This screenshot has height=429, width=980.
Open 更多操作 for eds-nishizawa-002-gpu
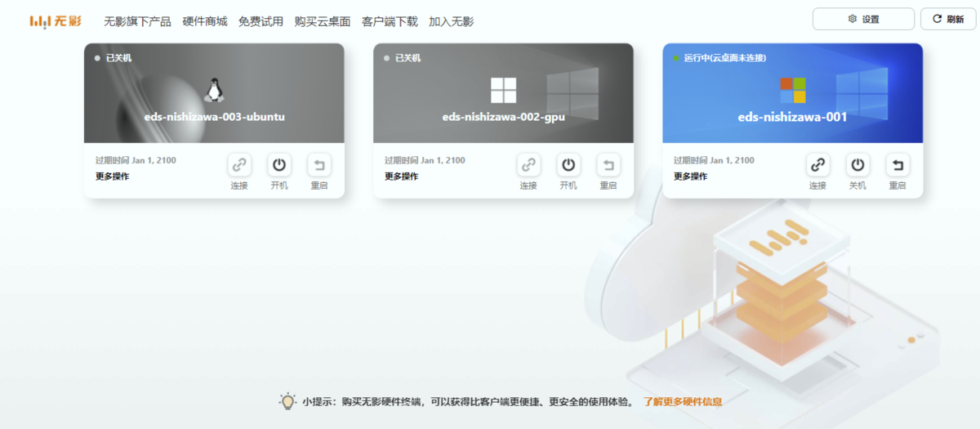401,177
